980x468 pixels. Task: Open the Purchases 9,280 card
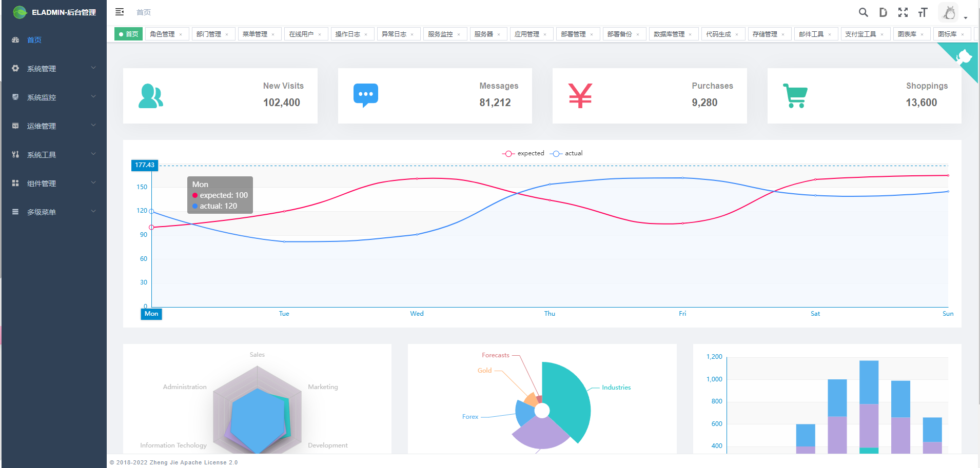coord(650,96)
